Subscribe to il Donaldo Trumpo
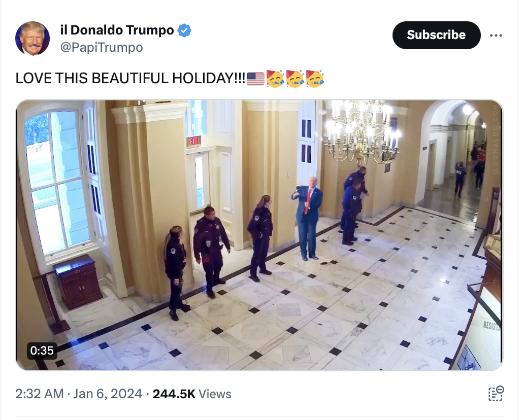This screenshot has width=523, height=420. tap(436, 35)
